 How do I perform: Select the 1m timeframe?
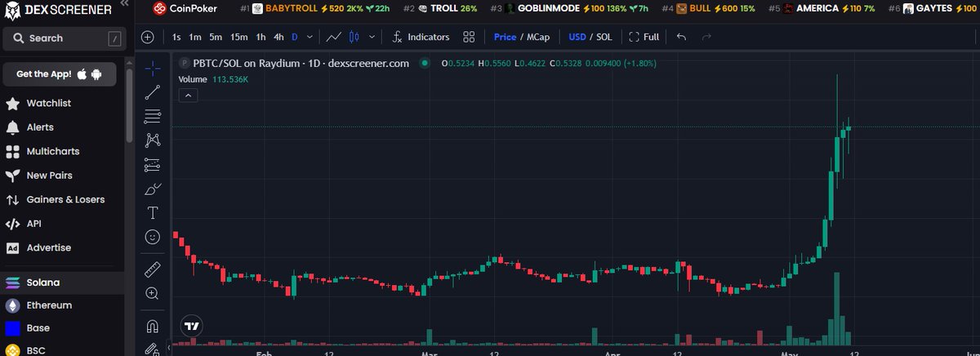point(195,37)
